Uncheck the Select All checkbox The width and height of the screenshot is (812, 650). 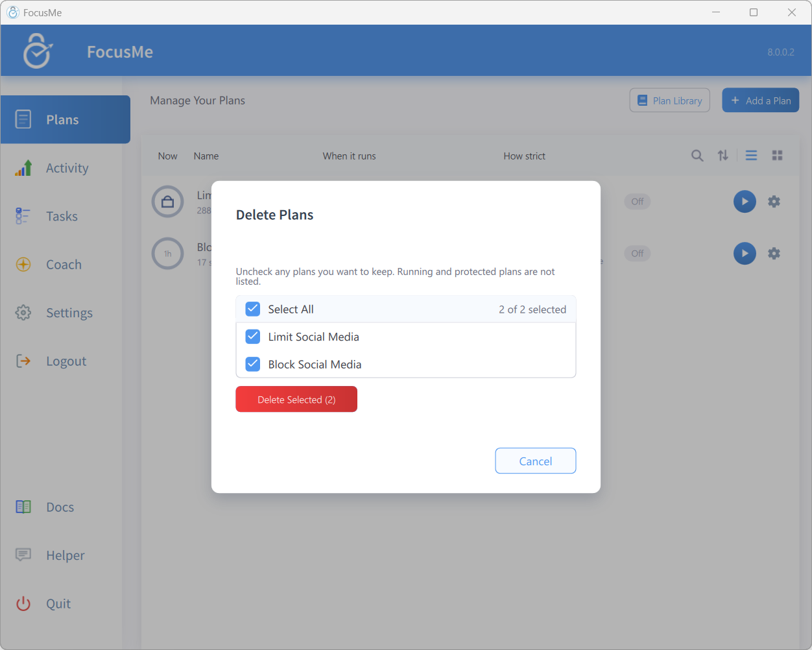[x=253, y=309]
